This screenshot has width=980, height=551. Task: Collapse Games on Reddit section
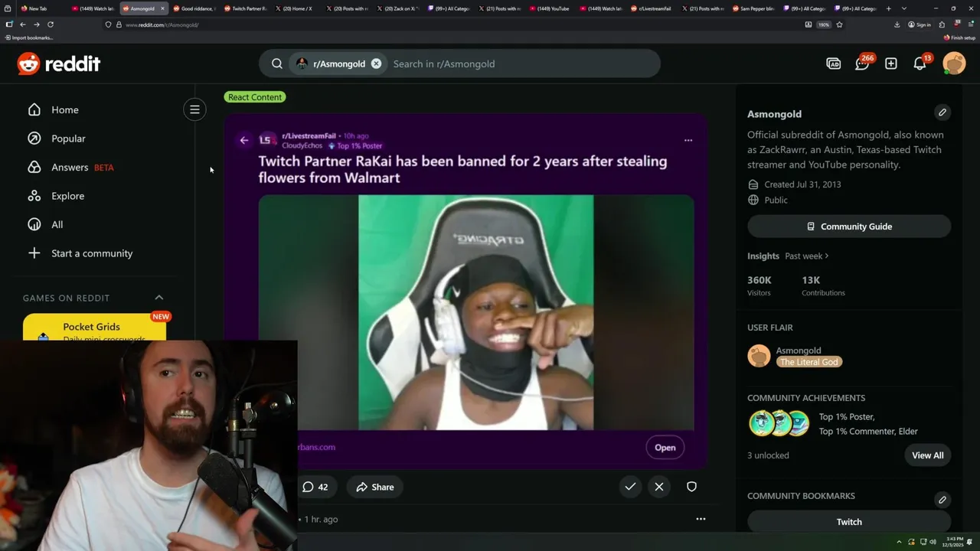click(159, 298)
